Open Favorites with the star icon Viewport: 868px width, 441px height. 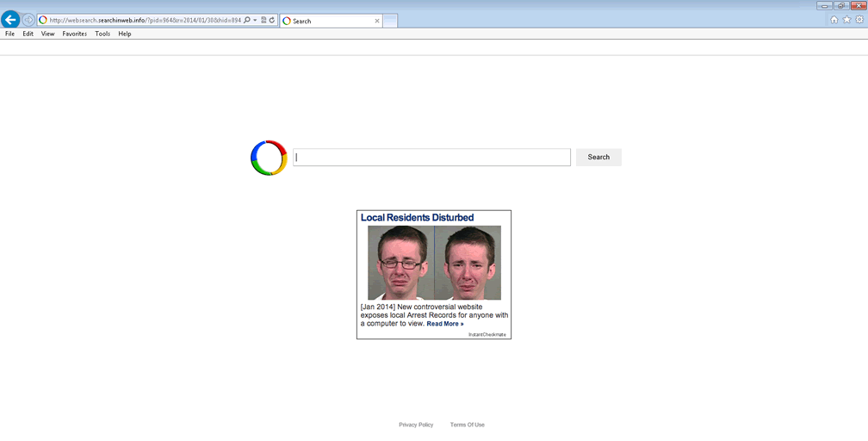click(846, 20)
